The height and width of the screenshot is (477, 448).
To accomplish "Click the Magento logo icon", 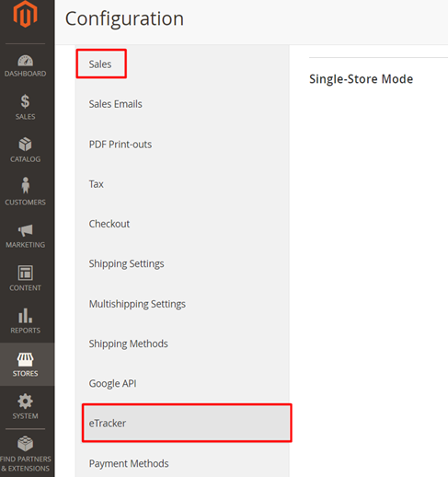I will pos(25,14).
